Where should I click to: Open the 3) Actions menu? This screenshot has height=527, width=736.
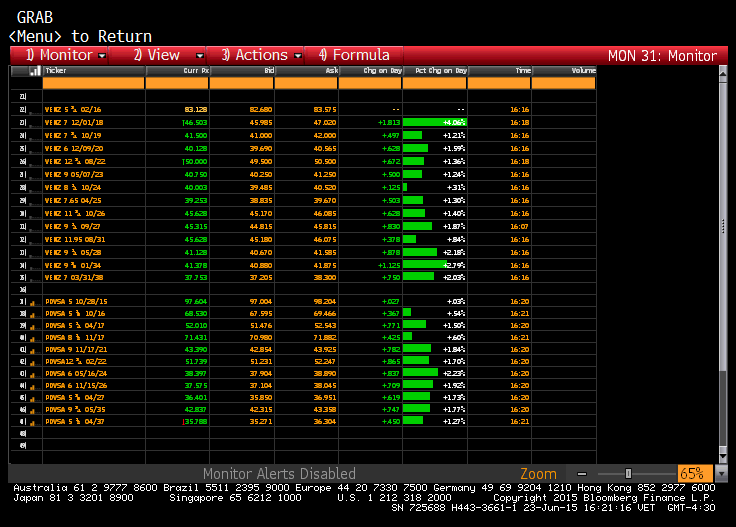(x=255, y=55)
